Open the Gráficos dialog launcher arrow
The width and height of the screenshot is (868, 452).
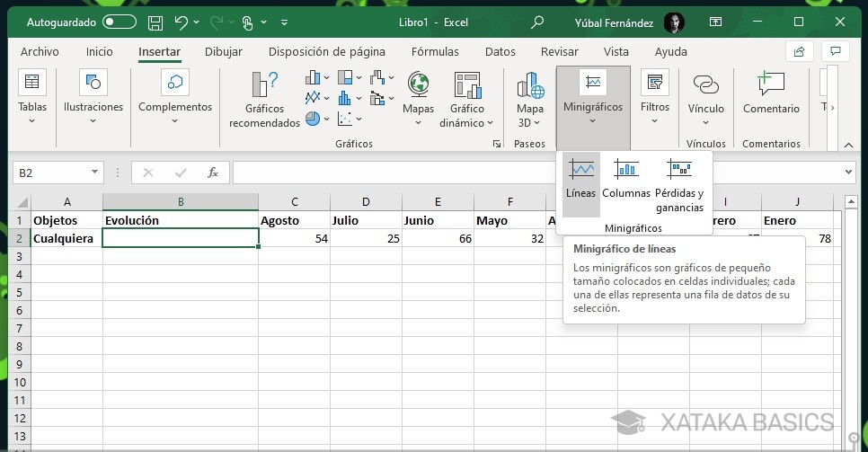(497, 144)
